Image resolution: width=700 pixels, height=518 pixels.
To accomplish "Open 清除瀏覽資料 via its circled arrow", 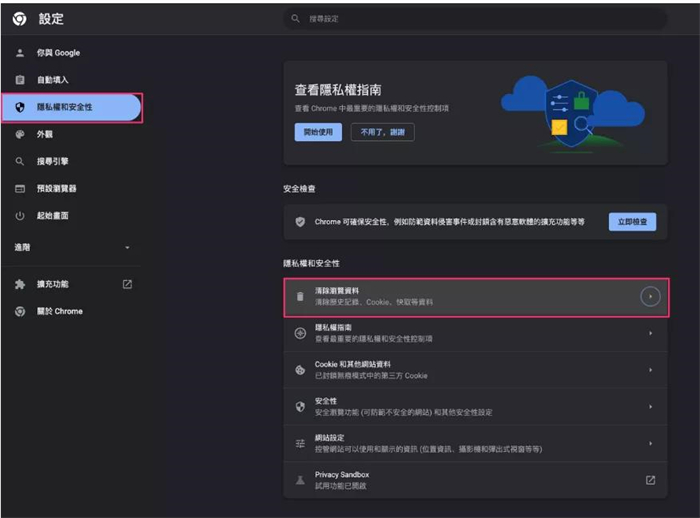I will (x=650, y=297).
